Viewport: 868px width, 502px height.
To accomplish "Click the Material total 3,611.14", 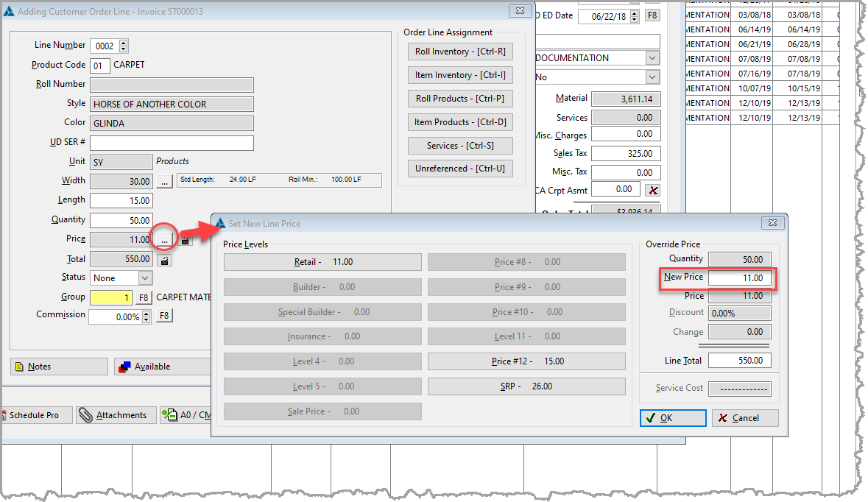I will pyautogui.click(x=626, y=99).
